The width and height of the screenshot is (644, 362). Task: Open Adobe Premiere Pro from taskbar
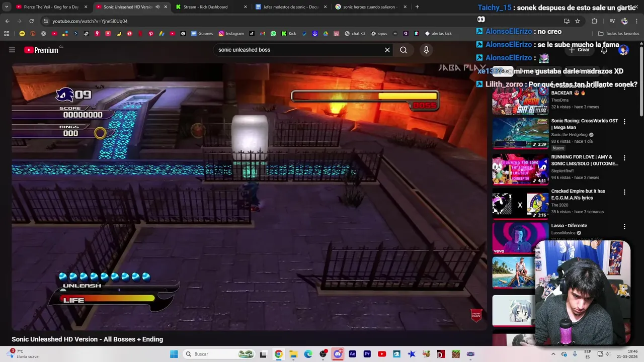pyautogui.click(x=367, y=354)
